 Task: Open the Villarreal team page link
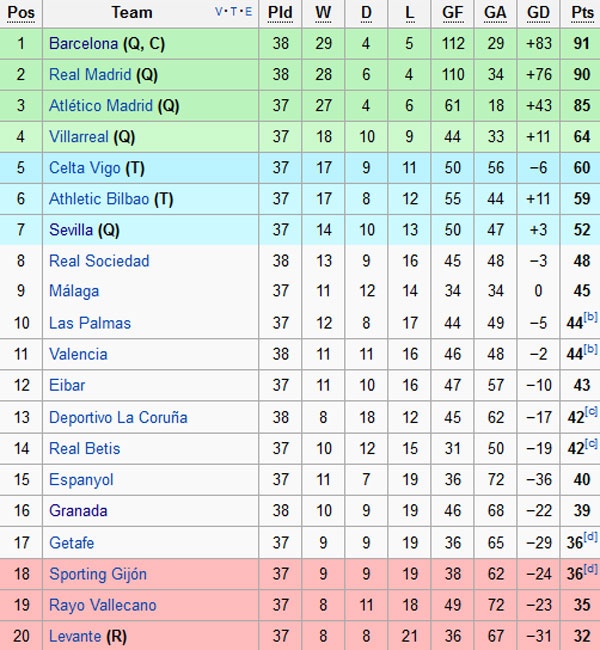coord(79,137)
